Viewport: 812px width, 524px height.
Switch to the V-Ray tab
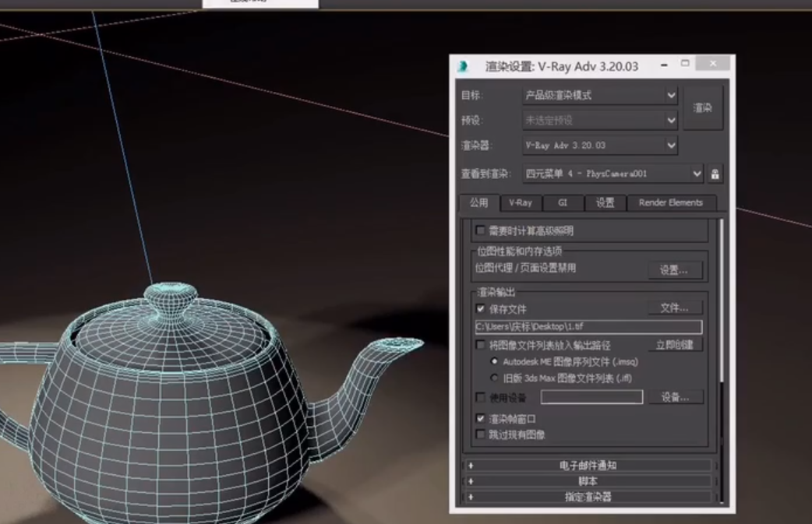pyautogui.click(x=520, y=203)
